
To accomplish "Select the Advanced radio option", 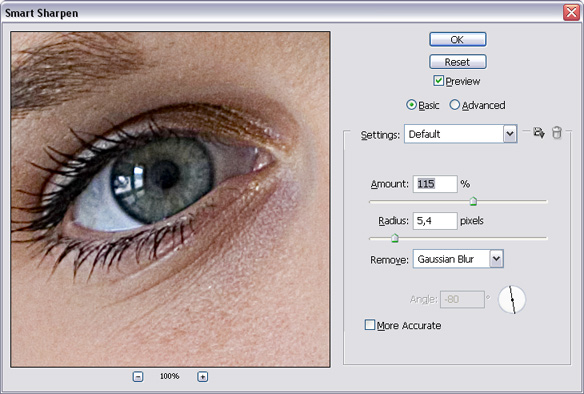I will pyautogui.click(x=454, y=105).
